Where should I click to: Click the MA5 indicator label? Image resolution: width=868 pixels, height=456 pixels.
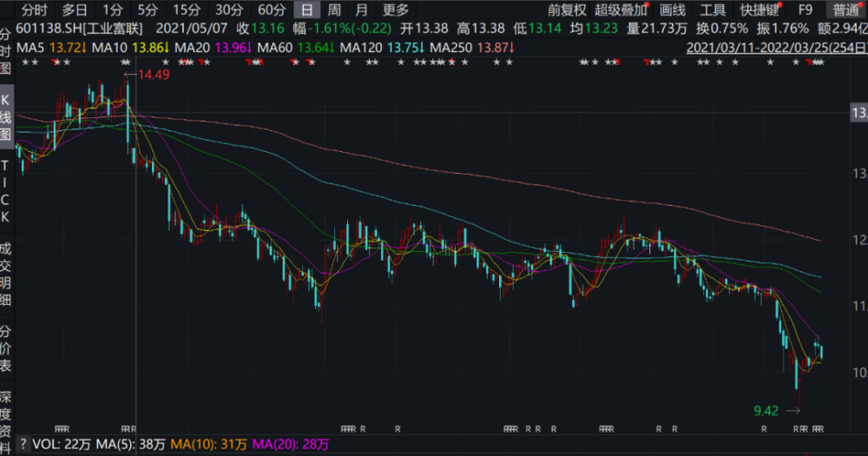pos(30,48)
